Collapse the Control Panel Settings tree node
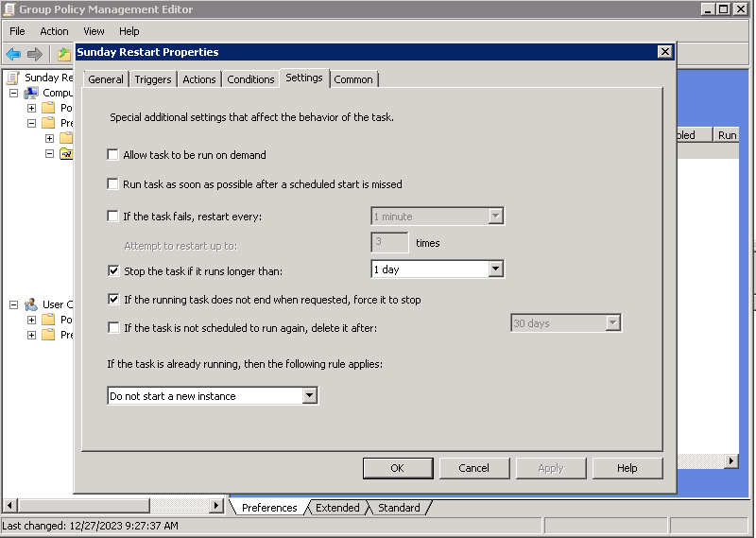Image resolution: width=756 pixels, height=538 pixels. 49,153
